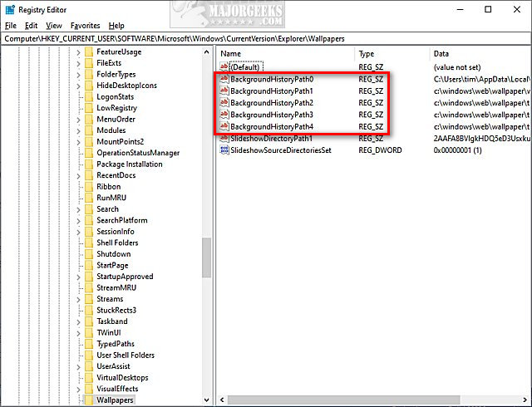Click the Ribbon folder icon
This screenshot has height=407, width=532.
(89, 187)
